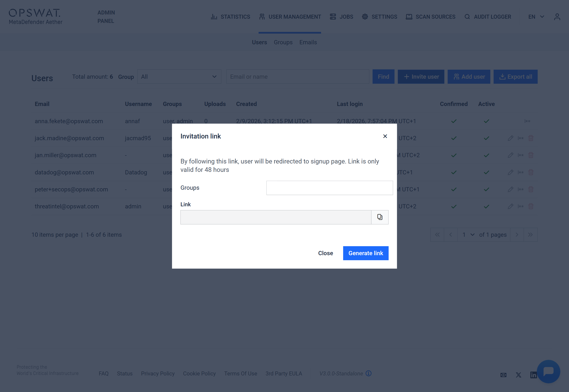569x392 pixels.
Task: Delete the threatintel@opswat.com user
Action: pos(531,206)
